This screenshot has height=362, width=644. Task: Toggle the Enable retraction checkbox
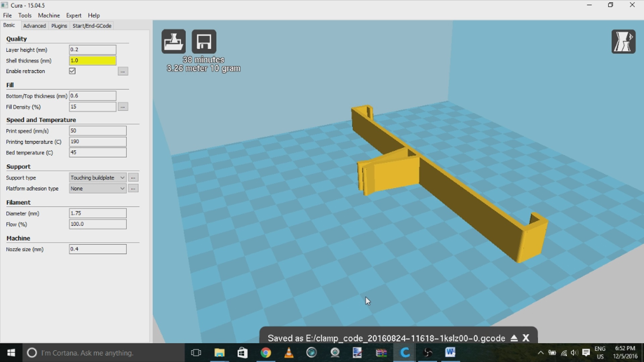pyautogui.click(x=72, y=71)
